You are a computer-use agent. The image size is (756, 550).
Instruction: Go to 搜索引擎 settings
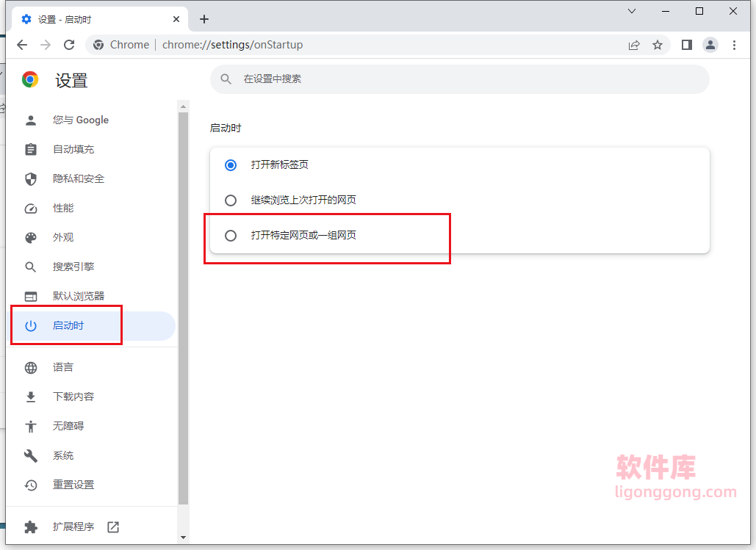73,267
